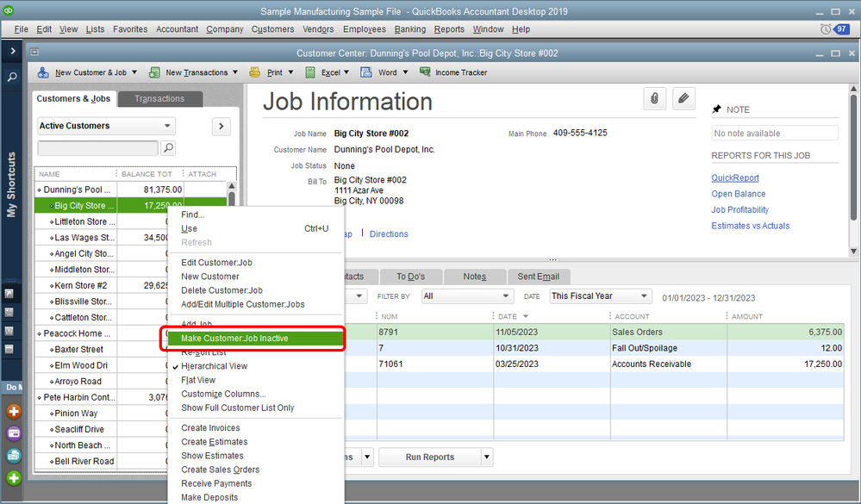Select Kern Store #2 in customer list

(81, 285)
